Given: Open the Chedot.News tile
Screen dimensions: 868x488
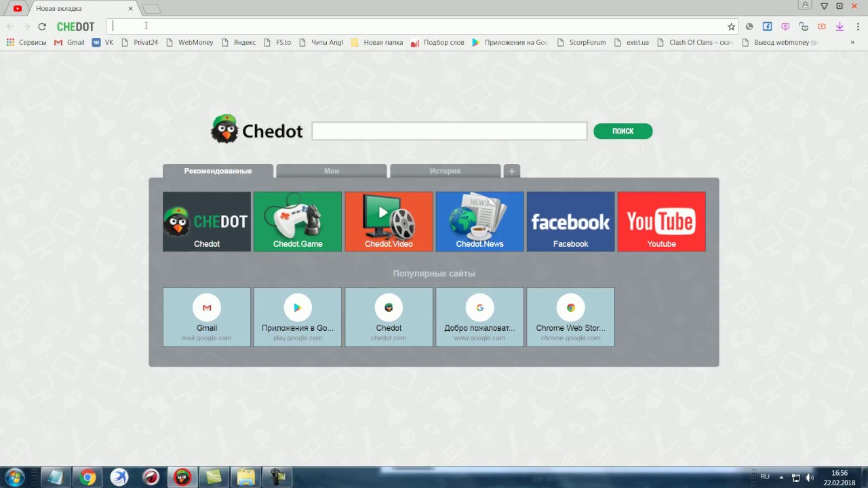Looking at the screenshot, I should pos(479,222).
